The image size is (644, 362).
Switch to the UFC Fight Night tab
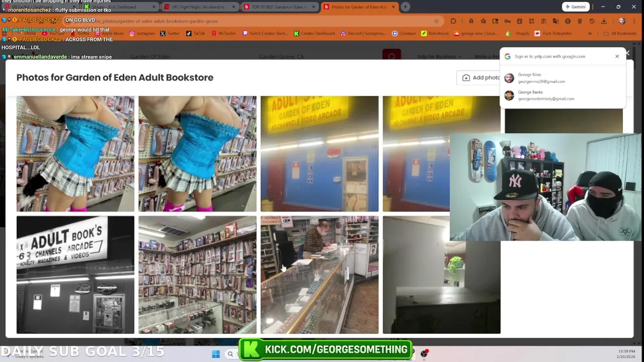(200, 7)
